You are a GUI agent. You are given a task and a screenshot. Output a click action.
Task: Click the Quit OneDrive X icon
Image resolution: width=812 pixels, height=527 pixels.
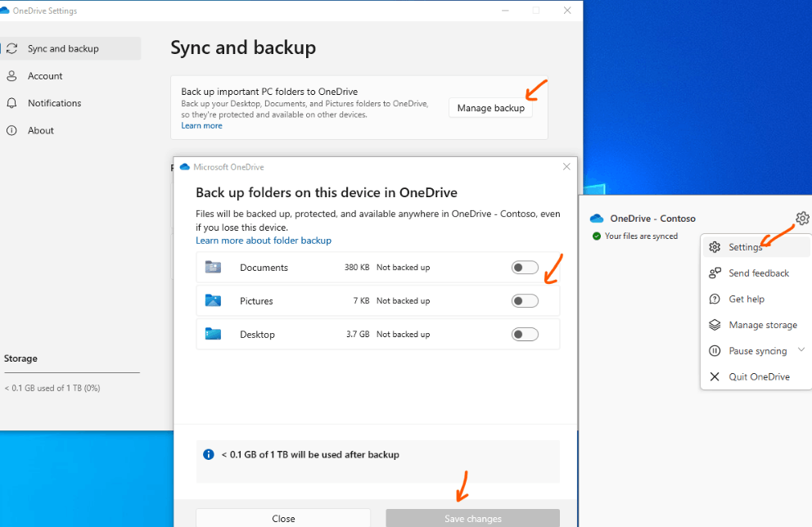pyautogui.click(x=715, y=376)
